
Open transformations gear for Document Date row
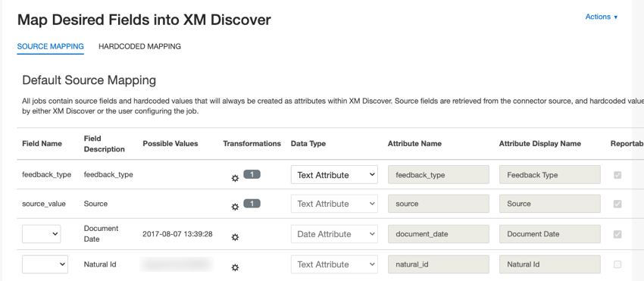click(235, 238)
